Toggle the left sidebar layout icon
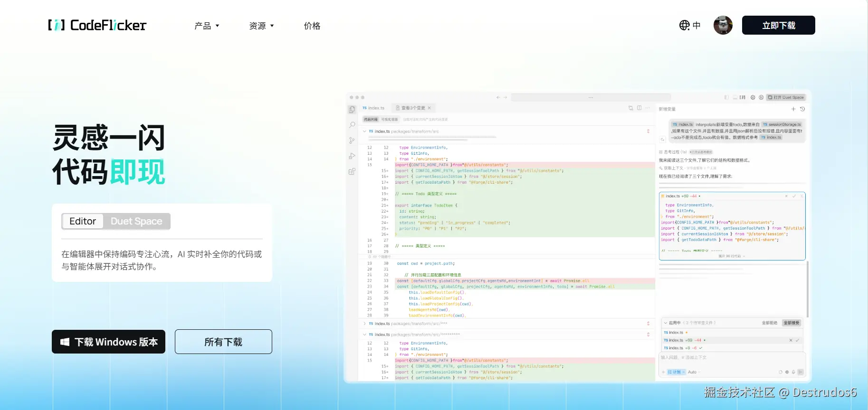The width and height of the screenshot is (868, 410). (x=726, y=97)
